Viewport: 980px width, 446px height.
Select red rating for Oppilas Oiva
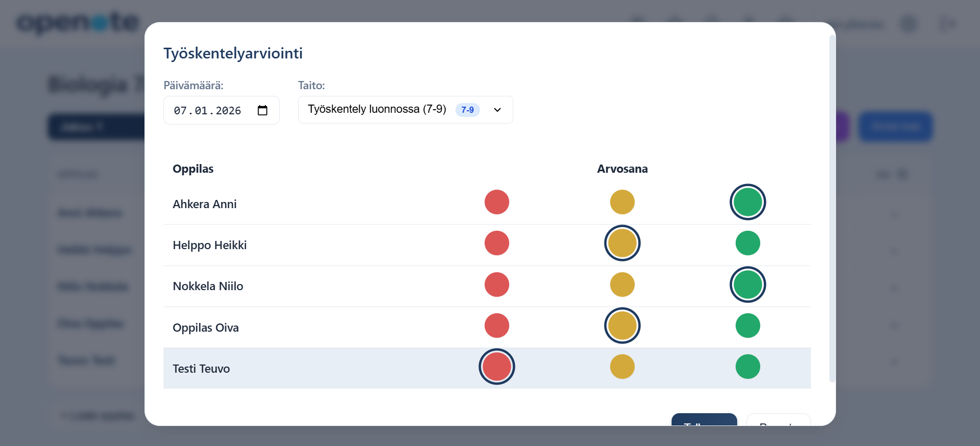tap(496, 326)
